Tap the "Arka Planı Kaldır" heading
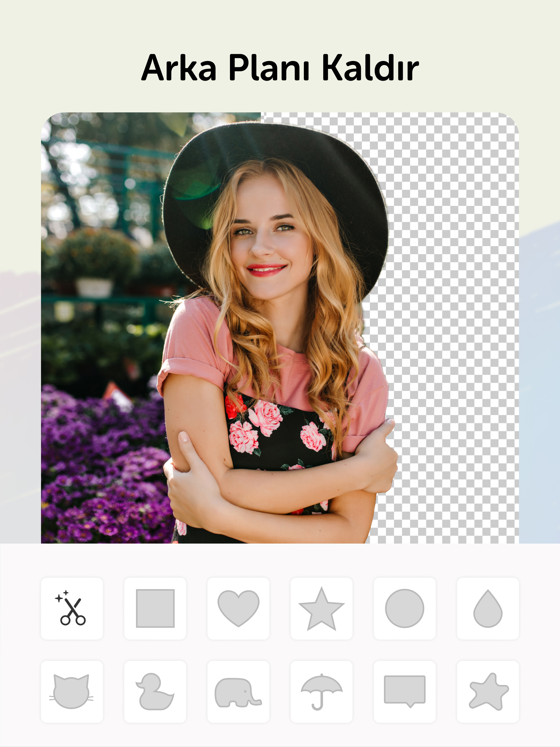This screenshot has width=560, height=747. tap(280, 68)
